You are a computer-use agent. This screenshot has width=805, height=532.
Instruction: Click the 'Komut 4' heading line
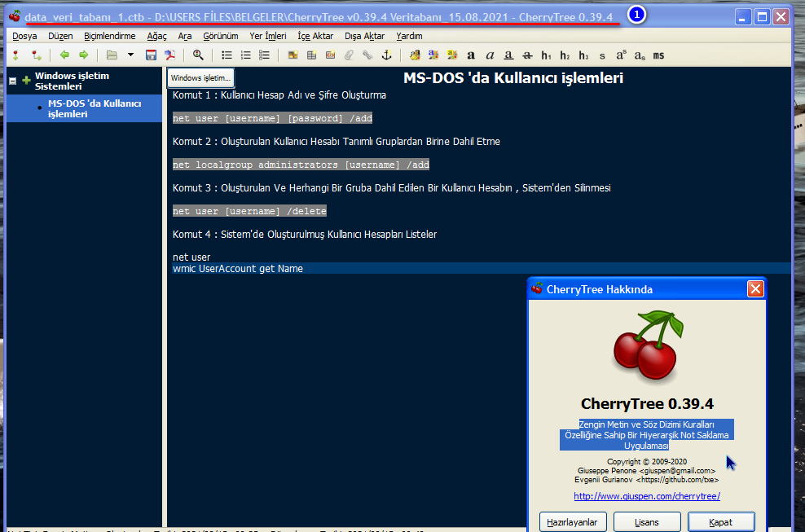pyautogui.click(x=305, y=234)
